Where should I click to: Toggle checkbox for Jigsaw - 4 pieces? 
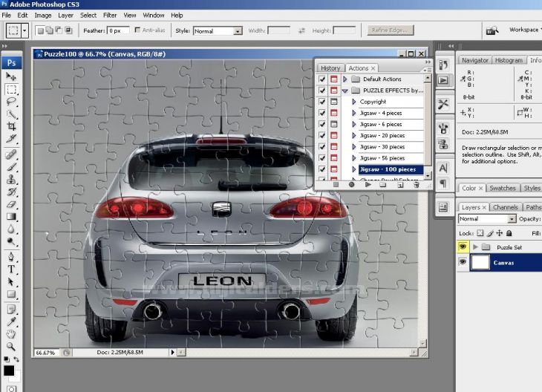[x=322, y=113]
